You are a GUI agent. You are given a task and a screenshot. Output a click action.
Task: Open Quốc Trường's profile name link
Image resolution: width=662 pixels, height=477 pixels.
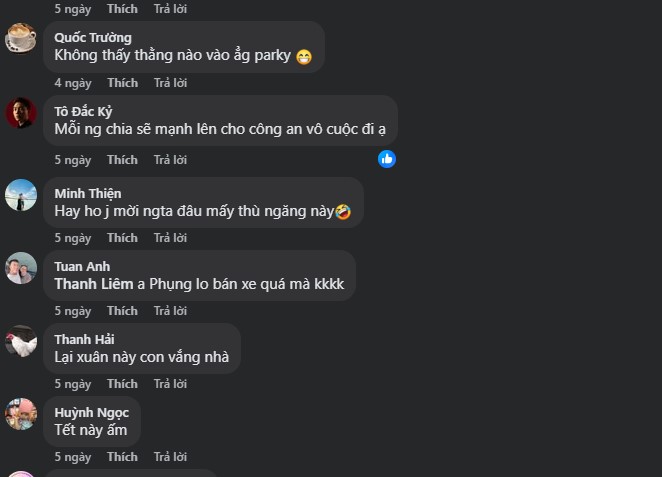tap(93, 38)
